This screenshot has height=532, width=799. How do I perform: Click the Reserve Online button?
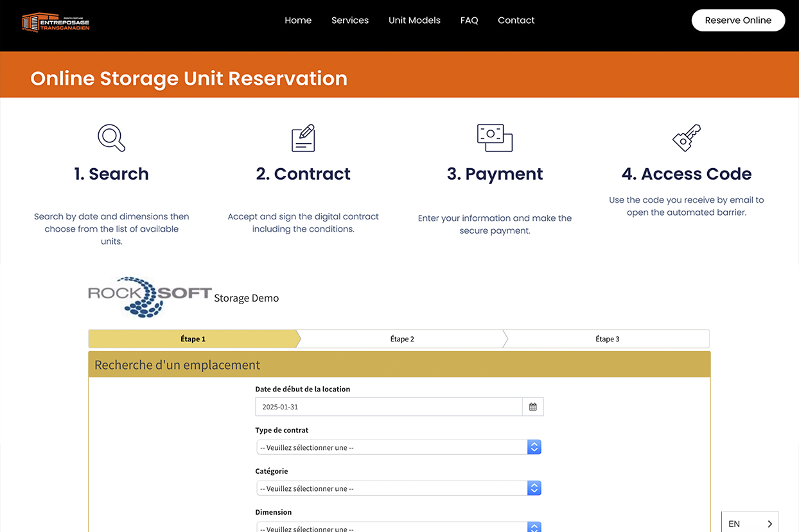pos(738,20)
